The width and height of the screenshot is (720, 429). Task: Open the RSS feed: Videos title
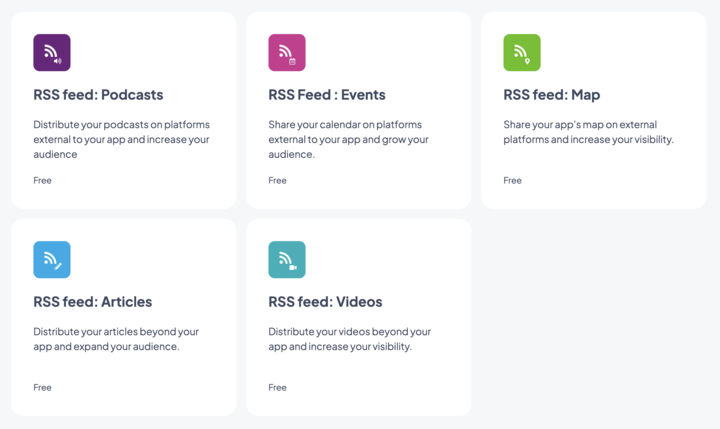(x=325, y=302)
